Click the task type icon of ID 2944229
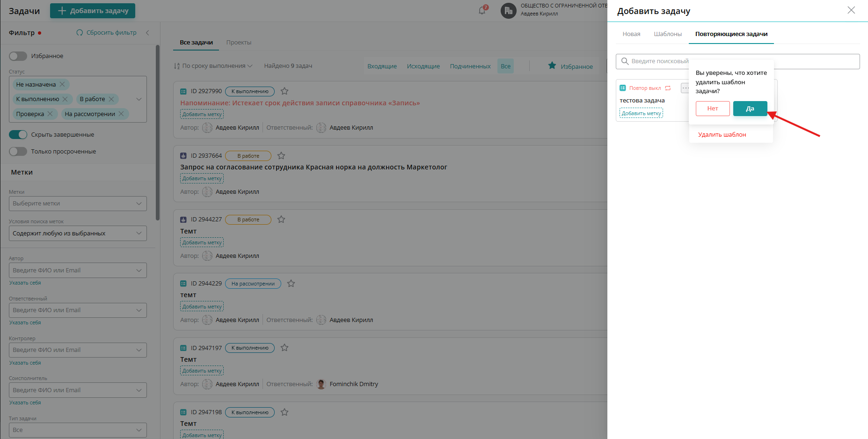The image size is (868, 439). (183, 284)
